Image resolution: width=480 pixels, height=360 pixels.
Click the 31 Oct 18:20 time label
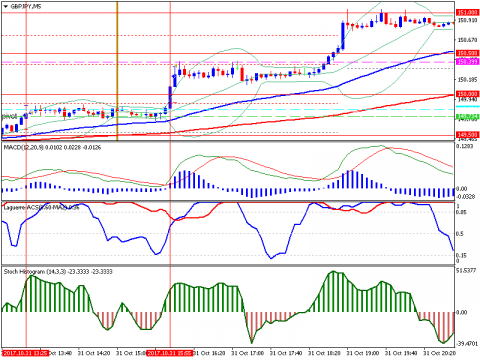tap(324, 353)
